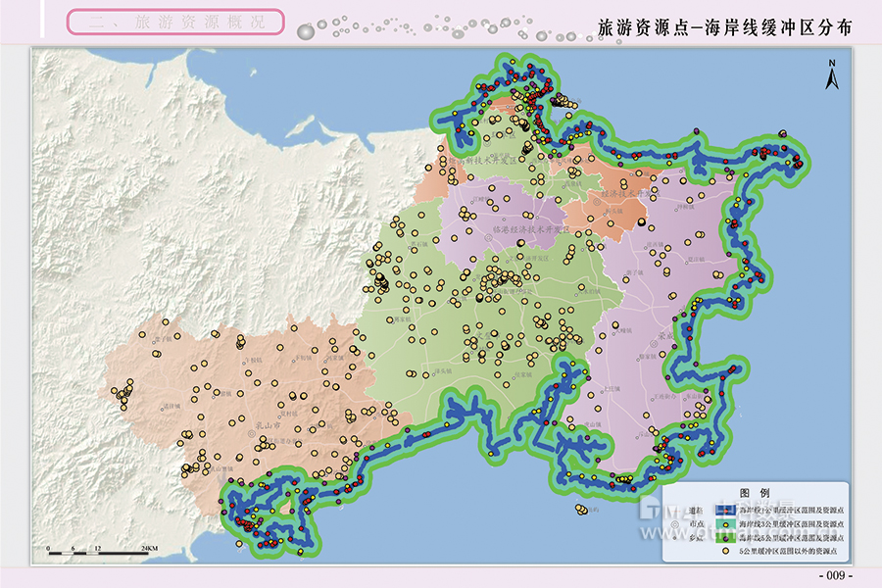Click the yellow dot symbol for resources outside the buffer
This screenshot has height=588, width=882.
(x=725, y=551)
